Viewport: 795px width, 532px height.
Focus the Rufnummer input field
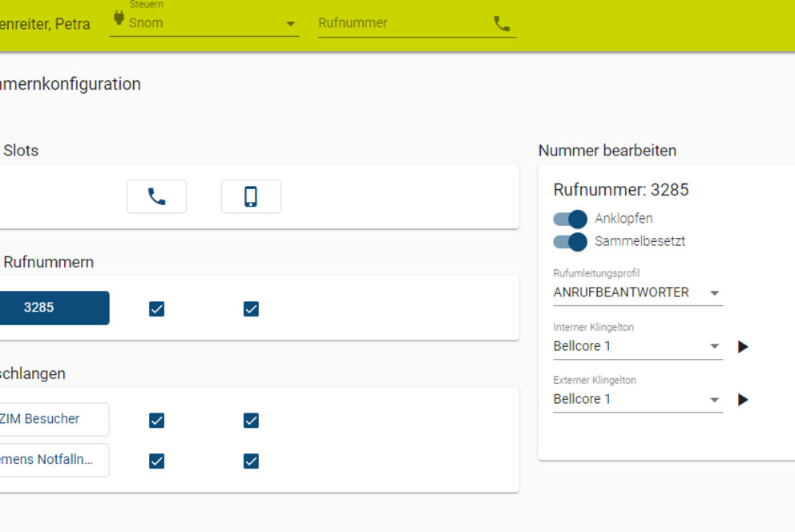coord(403,23)
